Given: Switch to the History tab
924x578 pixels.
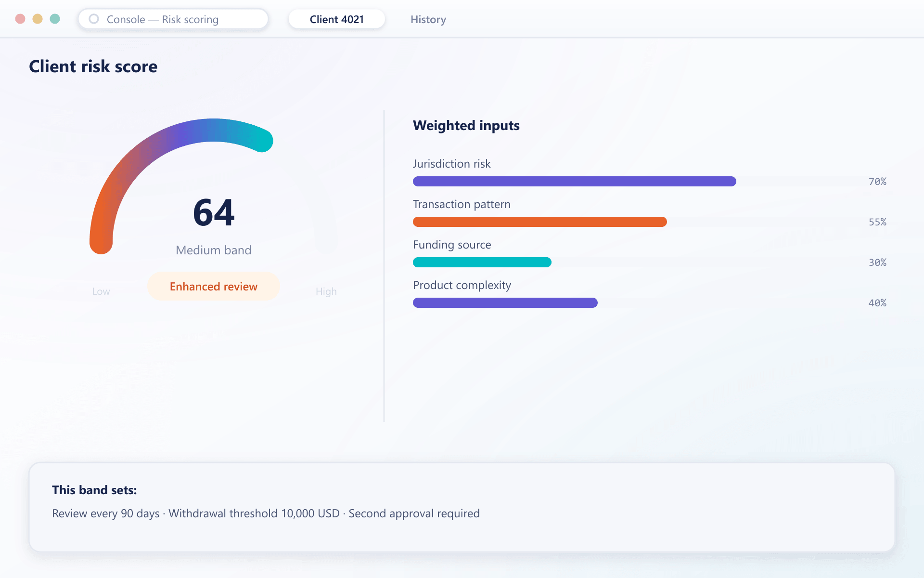Looking at the screenshot, I should [428, 19].
